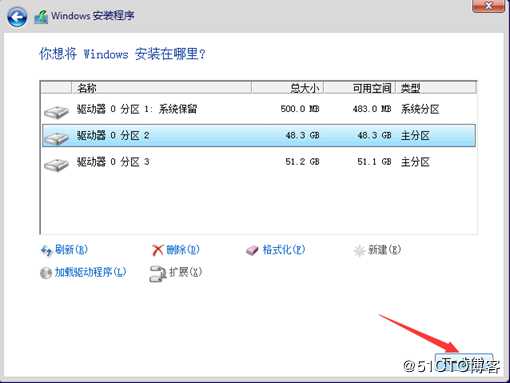Image resolution: width=510 pixels, height=383 pixels.
Task: Click the load driver disc icon
Action: (x=46, y=273)
